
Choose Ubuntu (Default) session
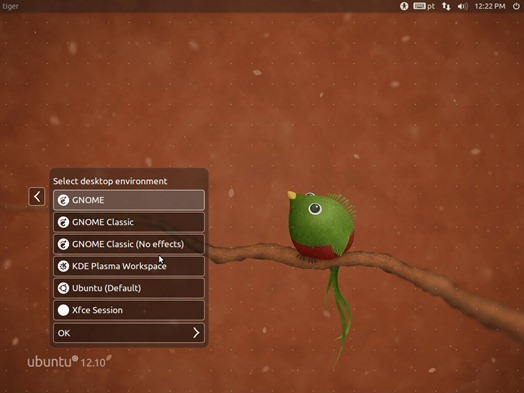pos(129,288)
